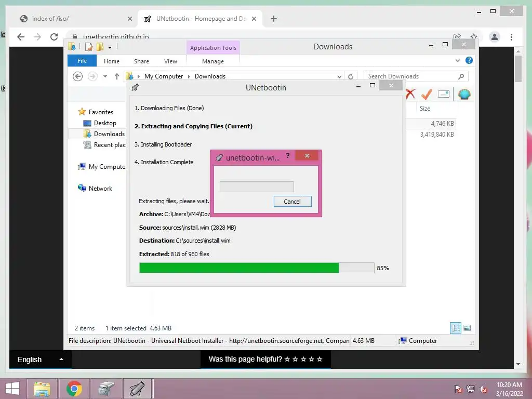Click the green 85% extraction progress bar
Viewport: 532px width, 399px height.
257,268
